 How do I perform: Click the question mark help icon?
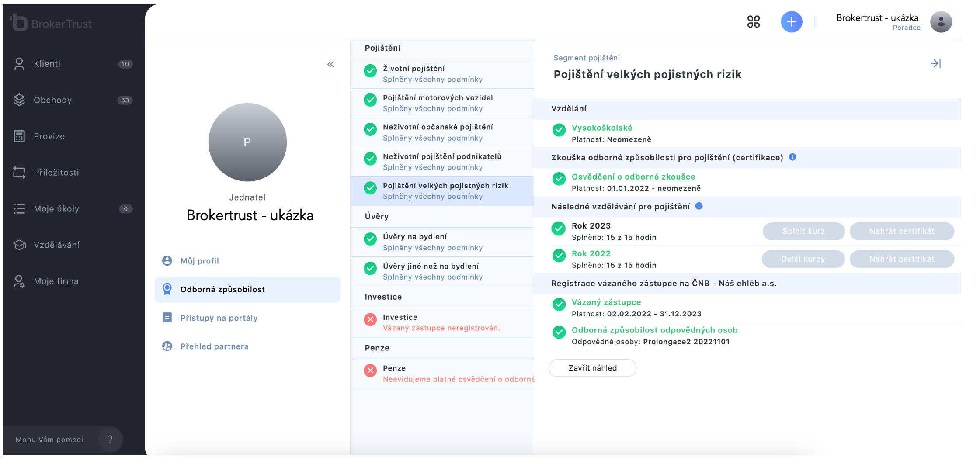pos(110,440)
